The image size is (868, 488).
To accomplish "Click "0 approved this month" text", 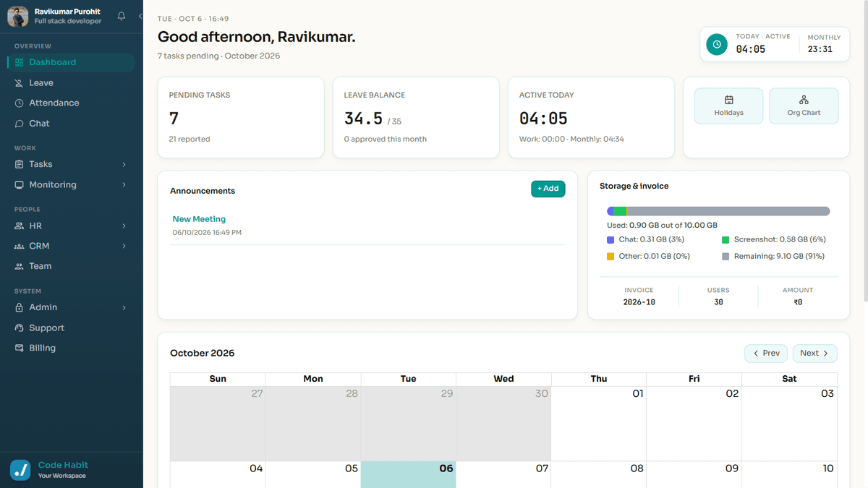I will pos(386,139).
